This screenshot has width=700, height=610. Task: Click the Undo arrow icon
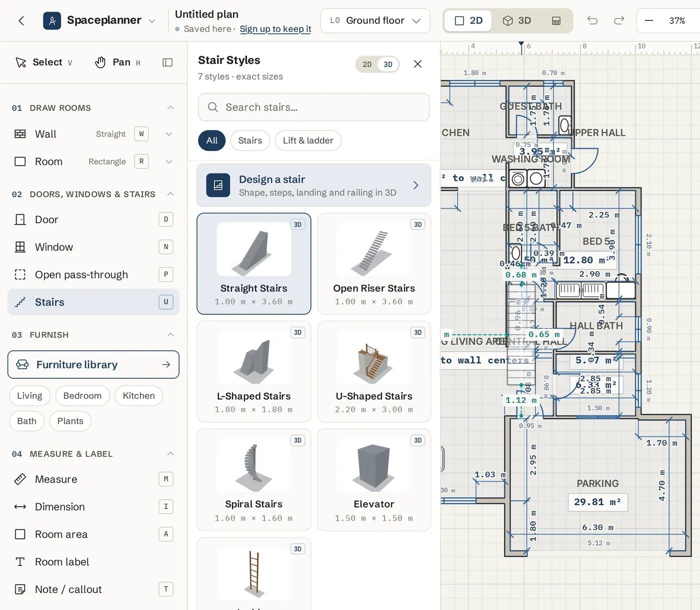[592, 20]
